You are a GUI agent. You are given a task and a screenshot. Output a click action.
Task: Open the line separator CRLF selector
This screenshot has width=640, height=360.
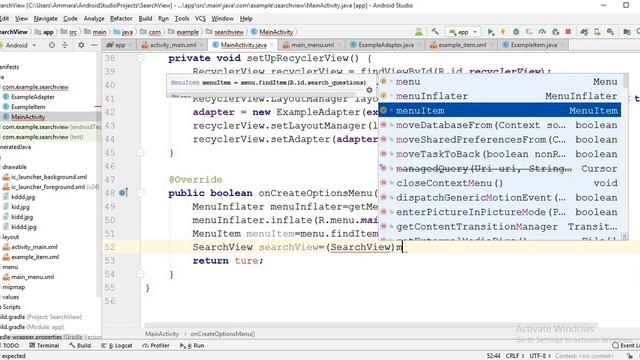514,356
